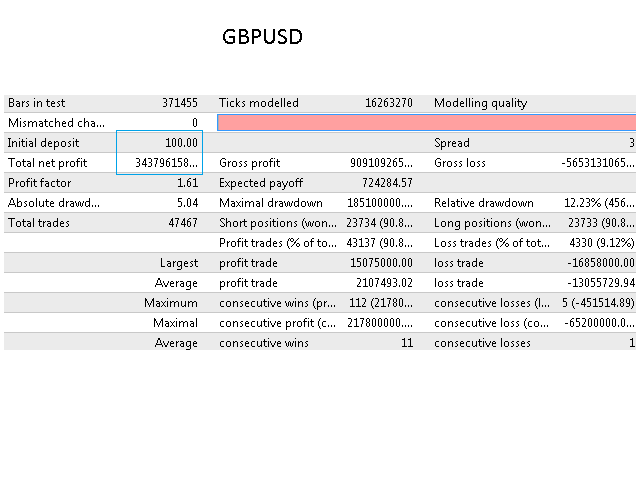Click the Gross loss label
Image resolution: width=640 pixels, height=480 pixels.
click(x=460, y=163)
